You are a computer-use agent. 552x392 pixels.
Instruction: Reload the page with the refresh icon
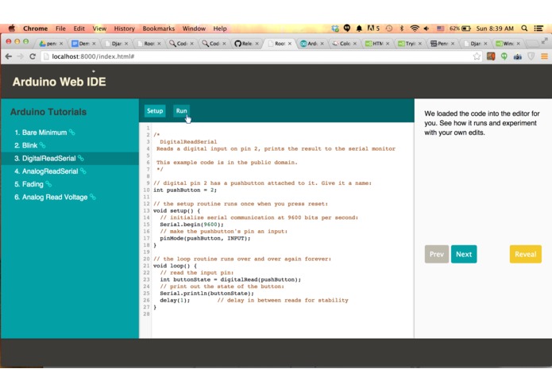[x=33, y=56]
